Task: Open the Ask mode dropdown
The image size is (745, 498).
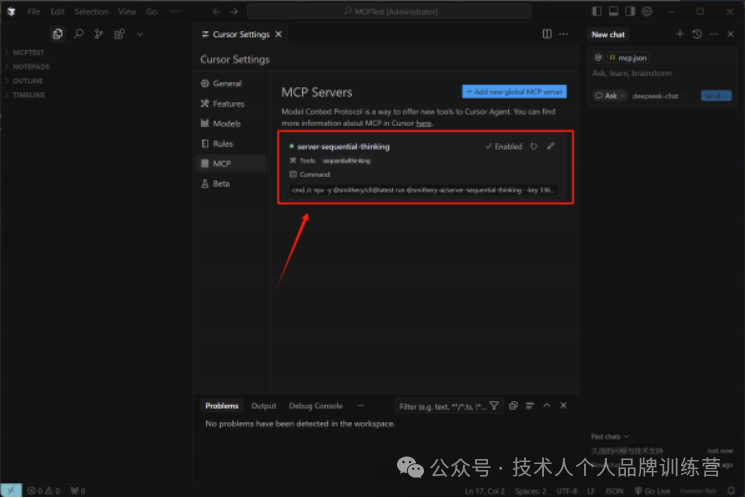Action: click(609, 96)
